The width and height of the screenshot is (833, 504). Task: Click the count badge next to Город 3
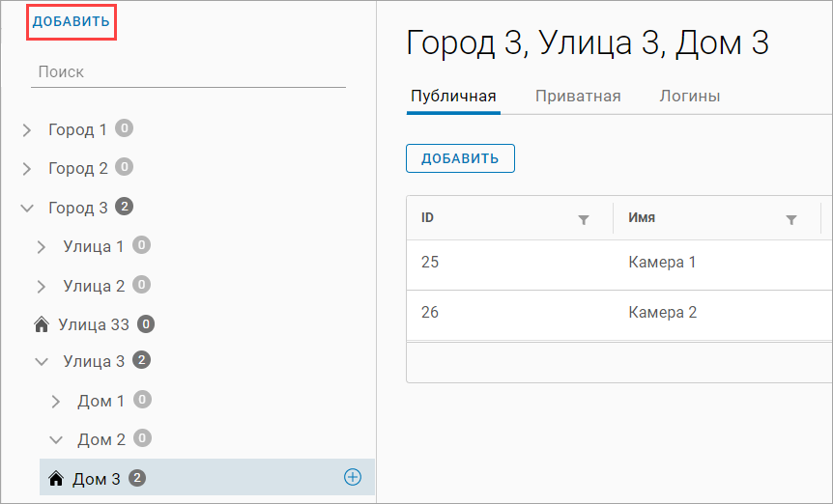[x=124, y=207]
